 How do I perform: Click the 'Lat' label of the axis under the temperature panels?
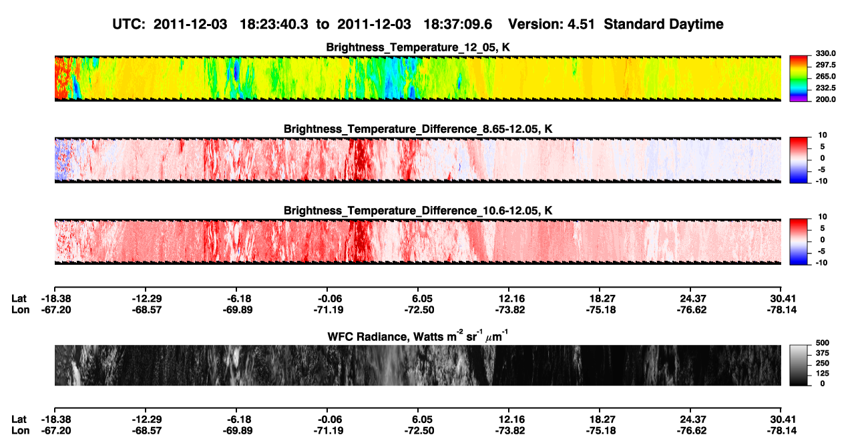(19, 299)
